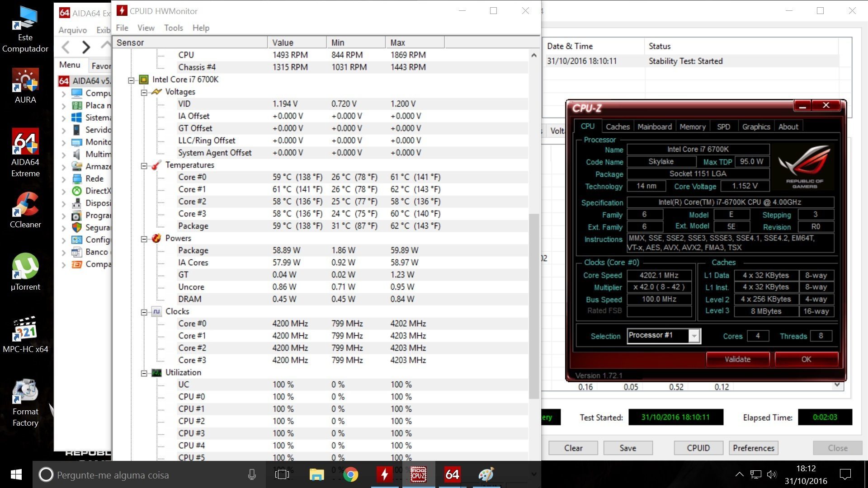Collapse the Utilization tree node
This screenshot has width=868, height=488.
pos(144,373)
